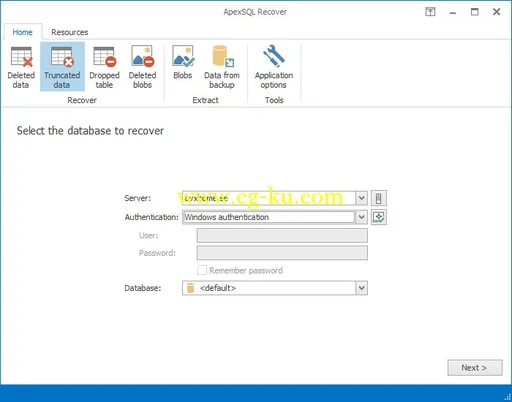Click the 'Extract' group label
Screen dimensions: 512x402
click(x=206, y=100)
